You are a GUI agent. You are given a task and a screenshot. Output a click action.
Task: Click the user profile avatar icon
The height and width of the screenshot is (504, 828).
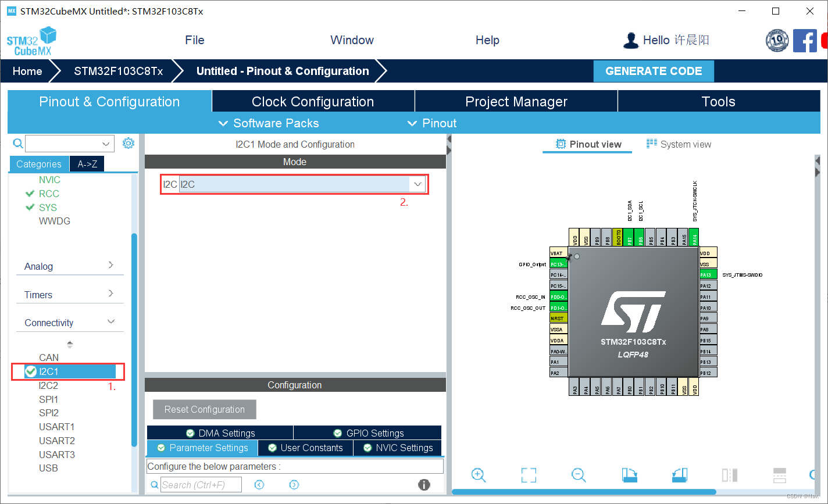[x=630, y=40]
